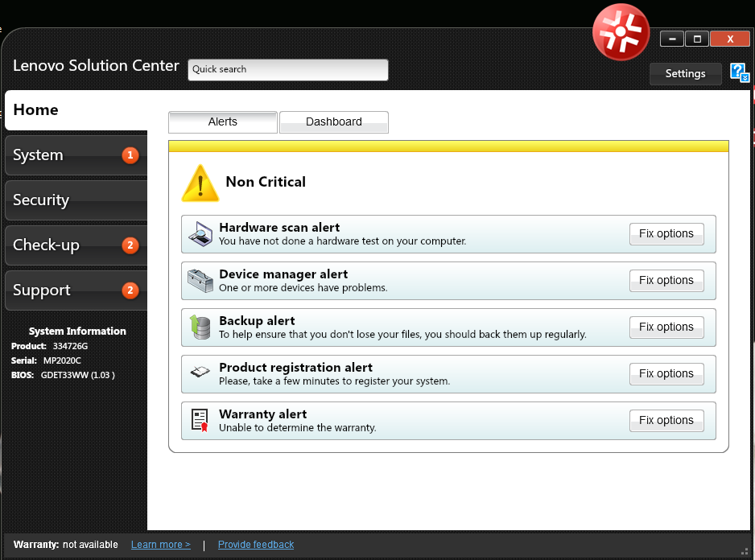
Task: Click the System Information heading
Action: click(77, 331)
